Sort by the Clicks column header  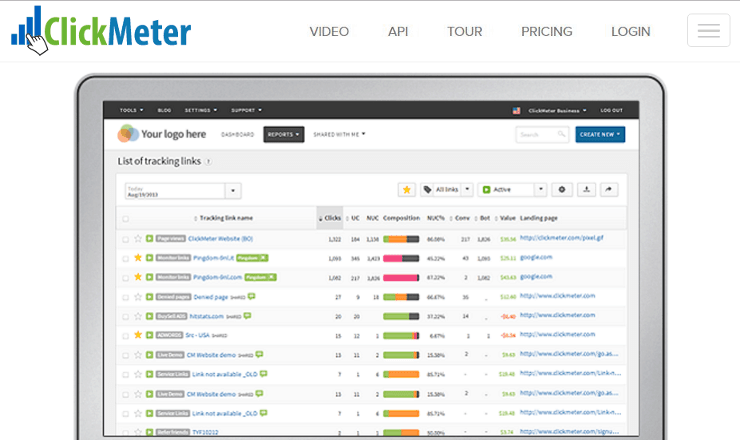330,218
